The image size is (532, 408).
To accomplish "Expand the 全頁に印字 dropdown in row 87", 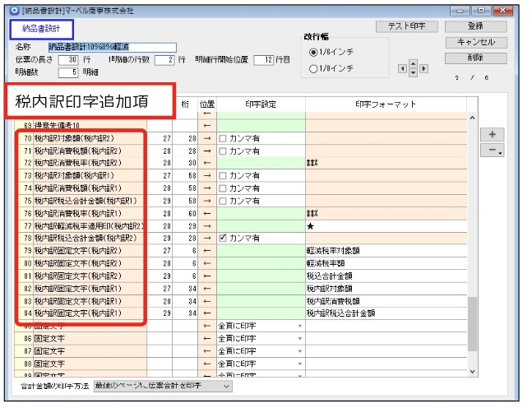I will [x=300, y=350].
